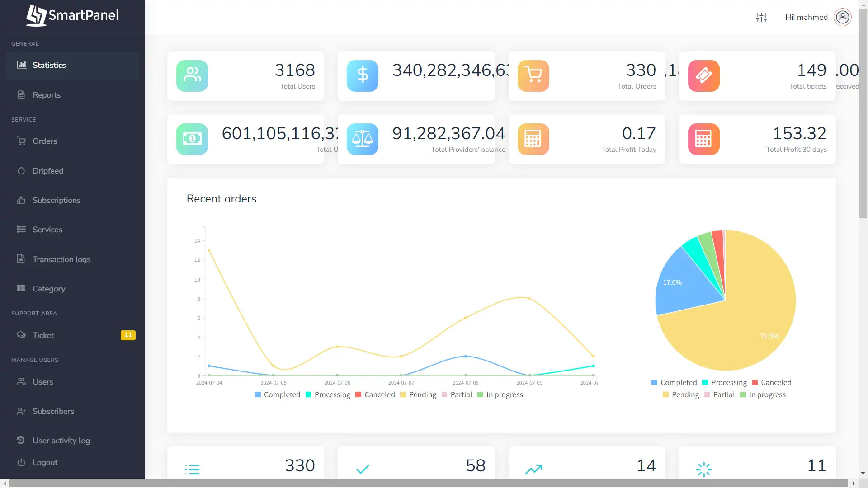Open Ticket page with 11 badge
Image resolution: width=868 pixels, height=488 pixels.
tap(43, 335)
